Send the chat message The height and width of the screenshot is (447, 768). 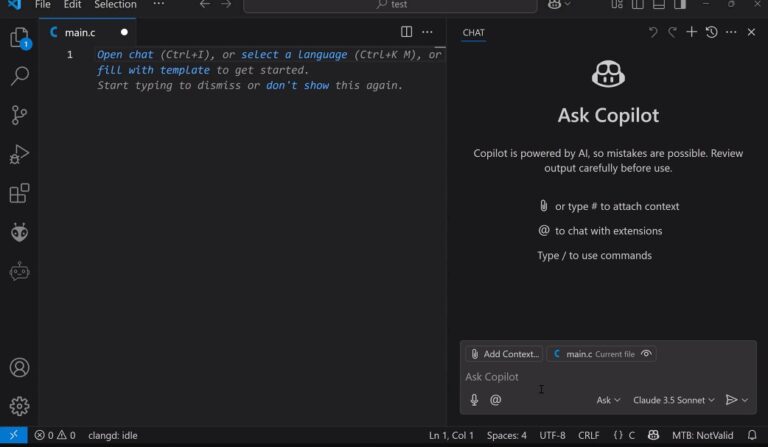click(x=731, y=400)
